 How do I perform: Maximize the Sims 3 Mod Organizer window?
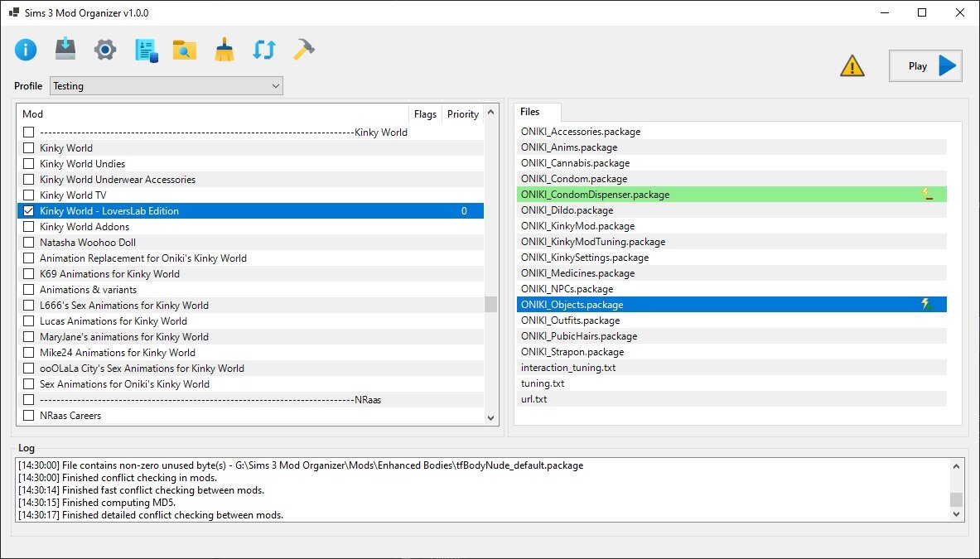922,12
